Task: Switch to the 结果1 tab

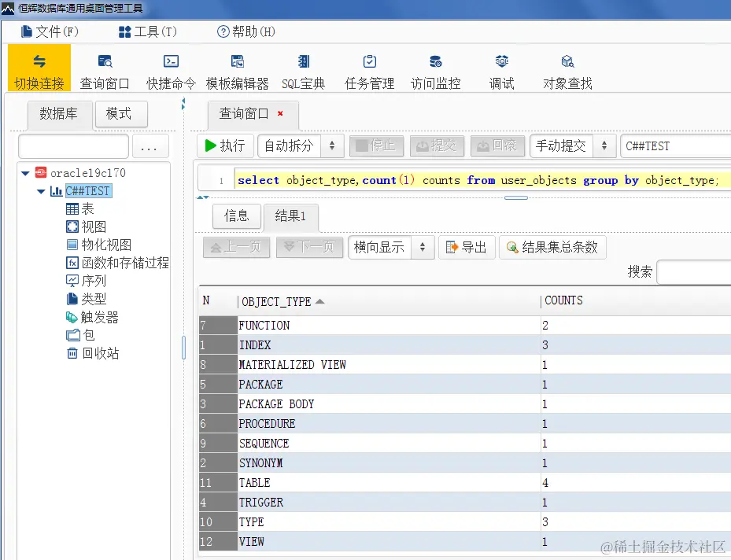Action: tap(291, 216)
